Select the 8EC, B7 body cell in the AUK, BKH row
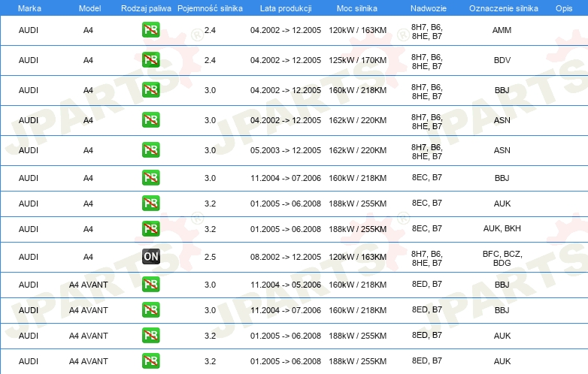 427,228
